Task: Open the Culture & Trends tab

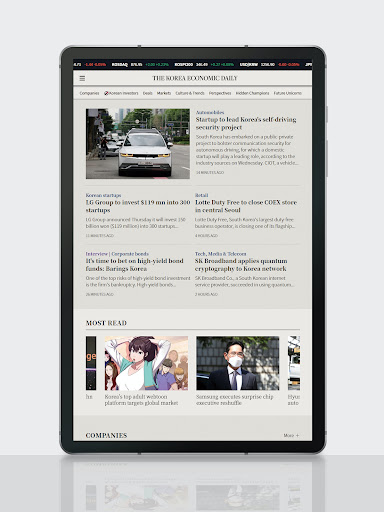Action: click(190, 93)
